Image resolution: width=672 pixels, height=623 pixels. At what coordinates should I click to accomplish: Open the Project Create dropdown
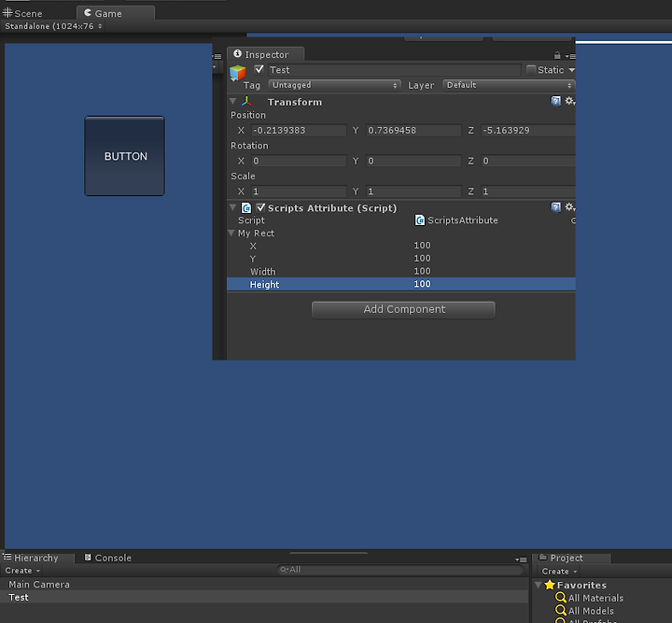[559, 571]
